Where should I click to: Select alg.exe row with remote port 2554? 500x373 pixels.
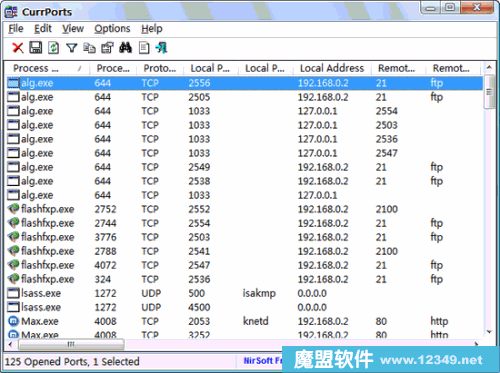pos(245,111)
